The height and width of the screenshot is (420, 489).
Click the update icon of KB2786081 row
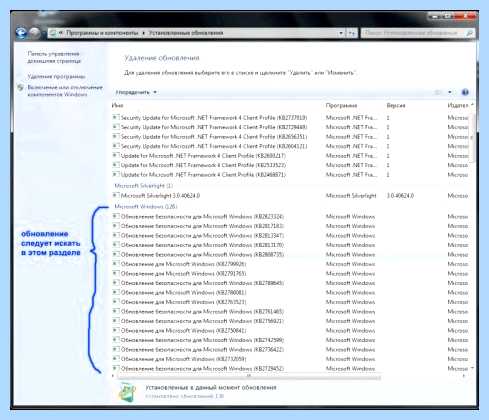click(x=115, y=292)
